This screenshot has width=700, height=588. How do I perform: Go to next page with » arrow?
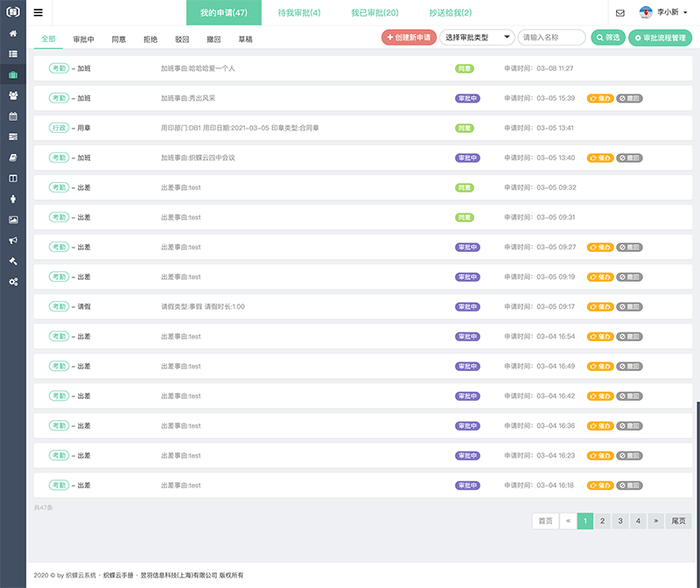[x=656, y=521]
